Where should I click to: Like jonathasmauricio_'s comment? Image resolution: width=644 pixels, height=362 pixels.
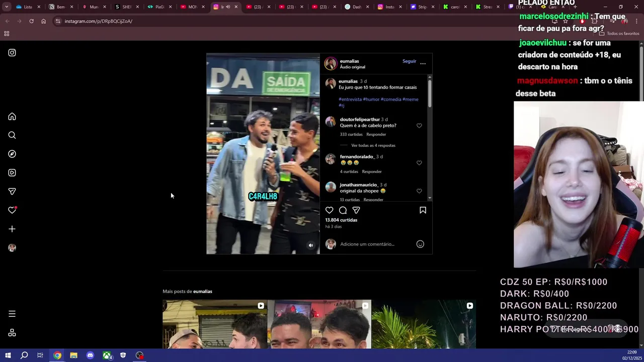[x=419, y=191]
